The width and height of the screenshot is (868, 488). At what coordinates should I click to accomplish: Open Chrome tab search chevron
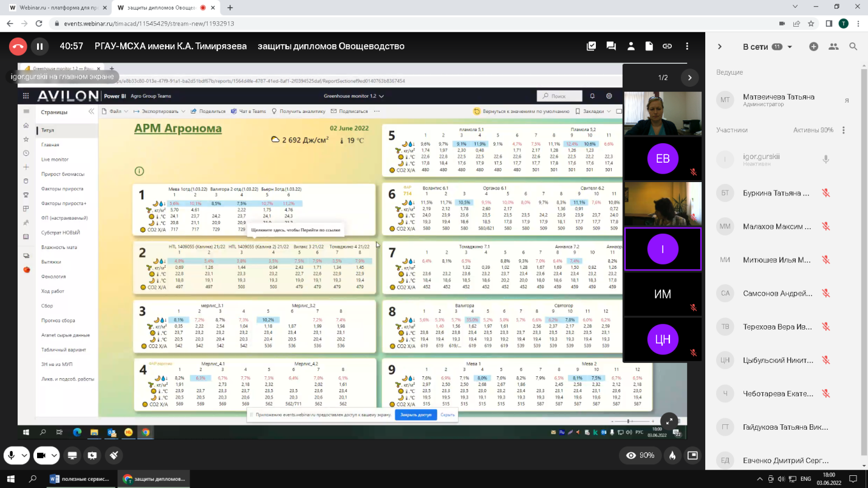pyautogui.click(x=796, y=7)
